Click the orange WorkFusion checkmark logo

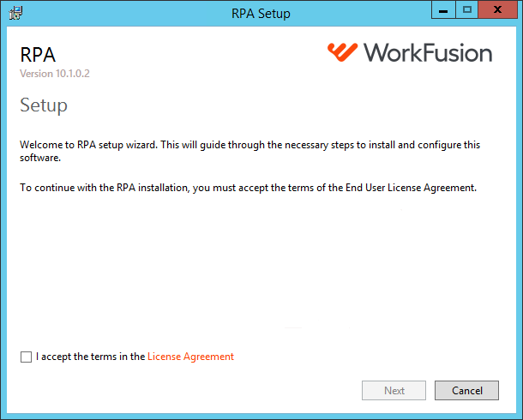click(342, 52)
